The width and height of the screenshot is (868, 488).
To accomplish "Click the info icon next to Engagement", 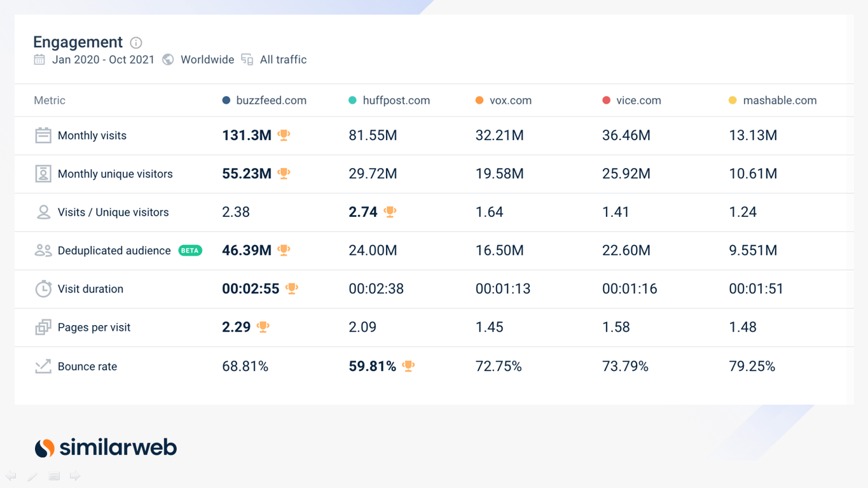I will [x=136, y=43].
